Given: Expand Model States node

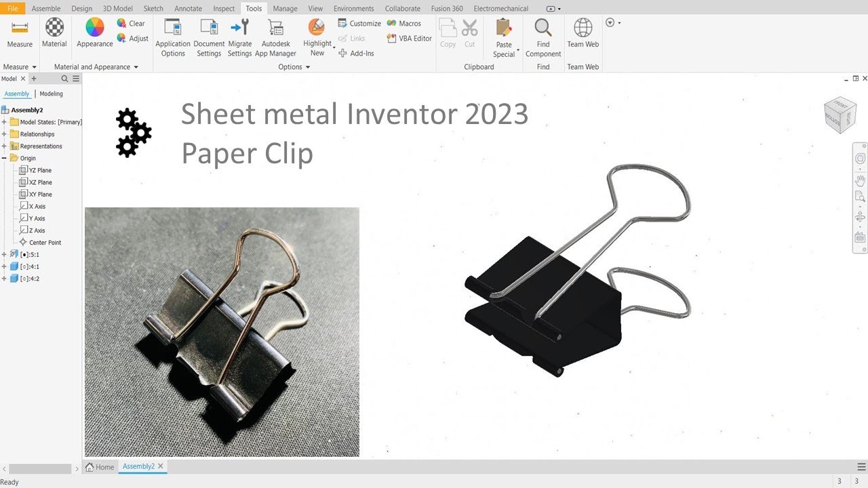Looking at the screenshot, I should click(4, 122).
